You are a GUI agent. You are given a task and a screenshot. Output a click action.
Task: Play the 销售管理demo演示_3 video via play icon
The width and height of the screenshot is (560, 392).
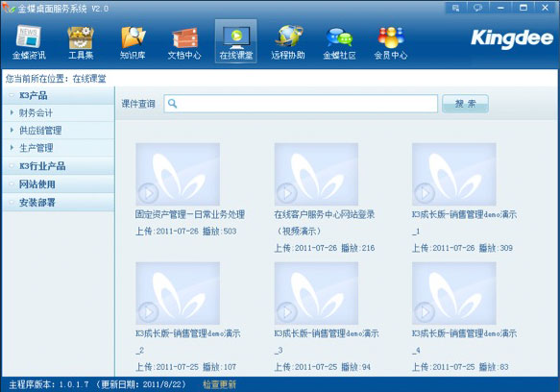point(287,312)
